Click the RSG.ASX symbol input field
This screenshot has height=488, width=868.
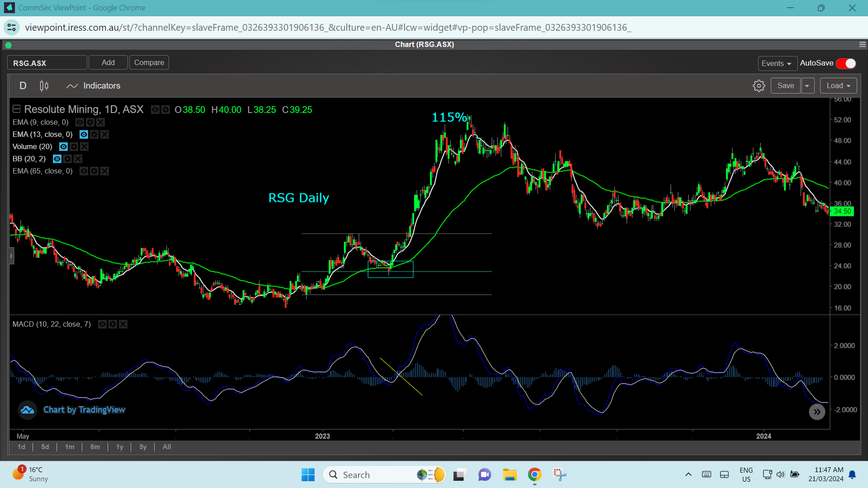47,63
